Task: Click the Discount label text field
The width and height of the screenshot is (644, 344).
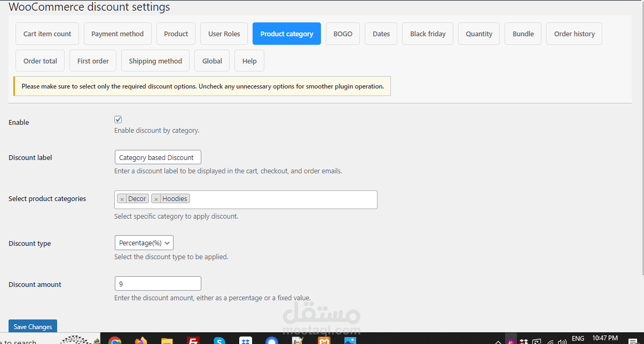Action: tap(158, 157)
